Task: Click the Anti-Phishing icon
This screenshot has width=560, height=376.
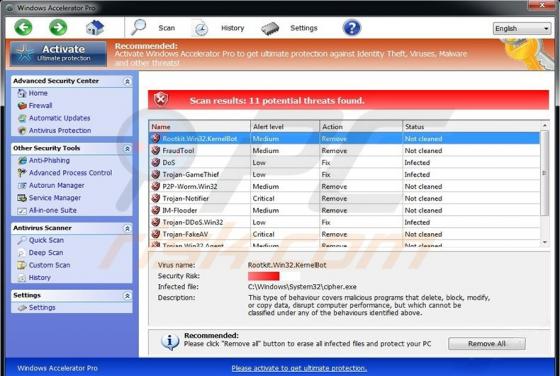Action: (x=22, y=160)
